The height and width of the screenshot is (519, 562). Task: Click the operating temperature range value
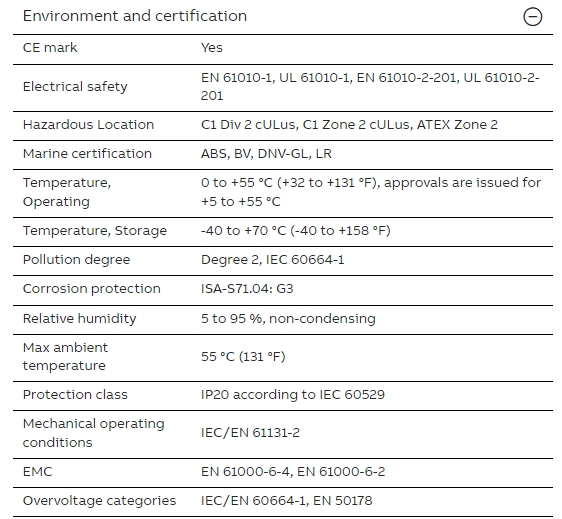[371, 192]
